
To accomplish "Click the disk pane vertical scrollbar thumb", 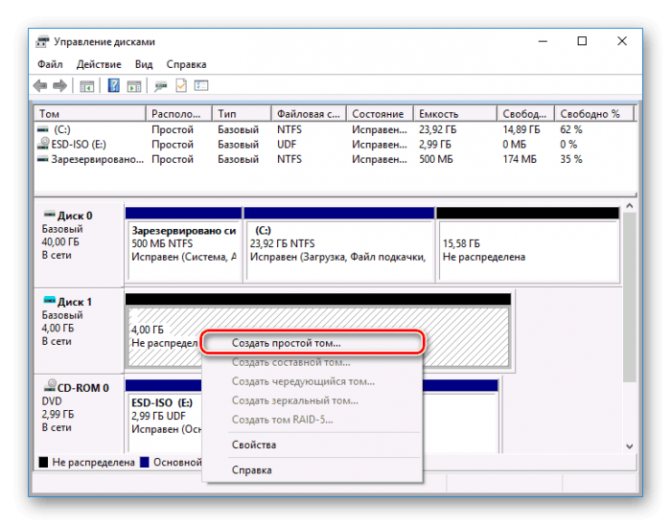I will [x=629, y=297].
